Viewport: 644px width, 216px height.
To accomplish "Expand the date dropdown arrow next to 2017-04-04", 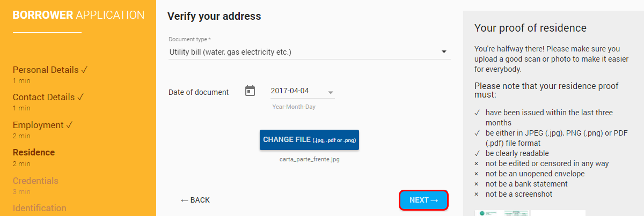I will 331,92.
